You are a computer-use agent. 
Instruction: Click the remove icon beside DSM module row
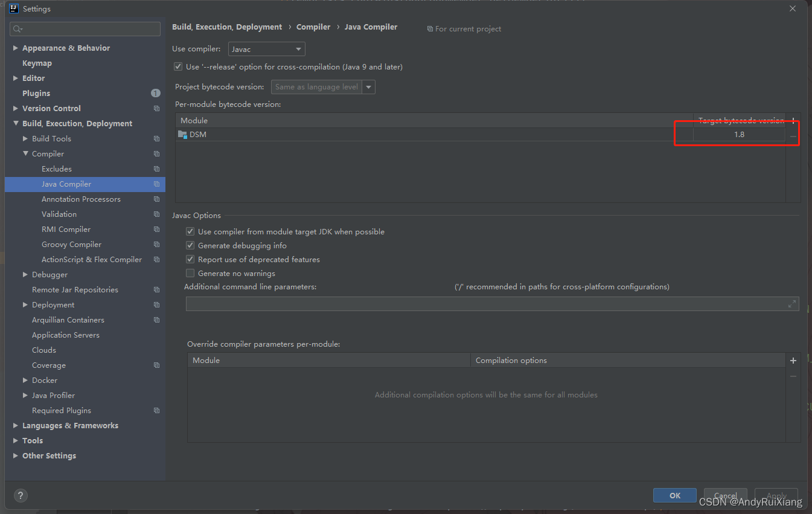(793, 137)
